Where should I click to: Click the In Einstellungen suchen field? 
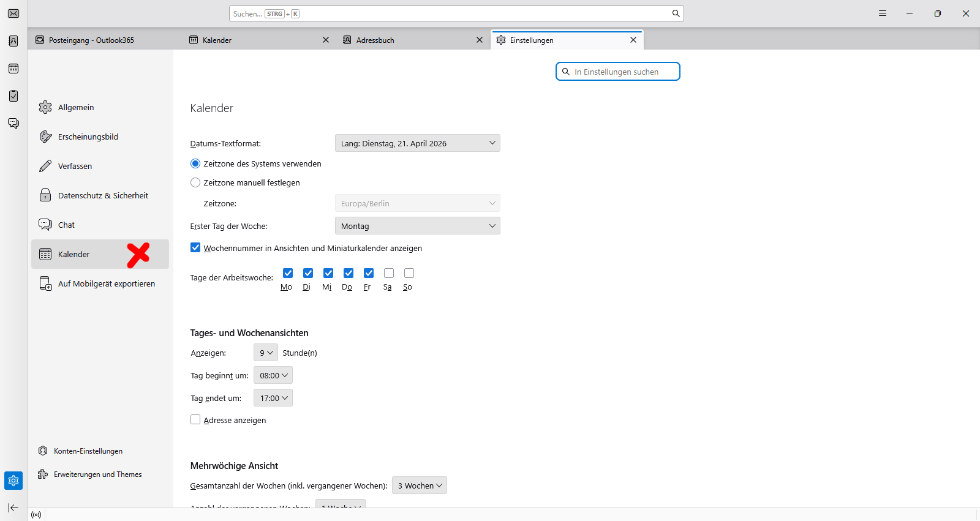tap(618, 72)
